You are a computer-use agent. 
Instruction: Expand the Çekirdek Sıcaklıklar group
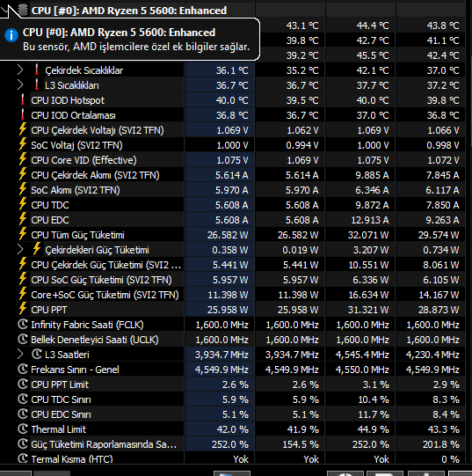click(20, 70)
